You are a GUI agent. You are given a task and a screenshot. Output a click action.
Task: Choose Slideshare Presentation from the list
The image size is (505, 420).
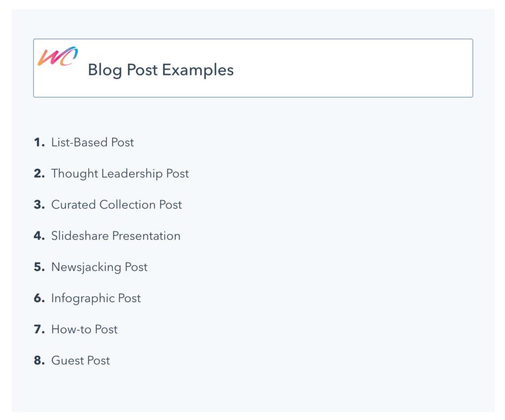115,235
